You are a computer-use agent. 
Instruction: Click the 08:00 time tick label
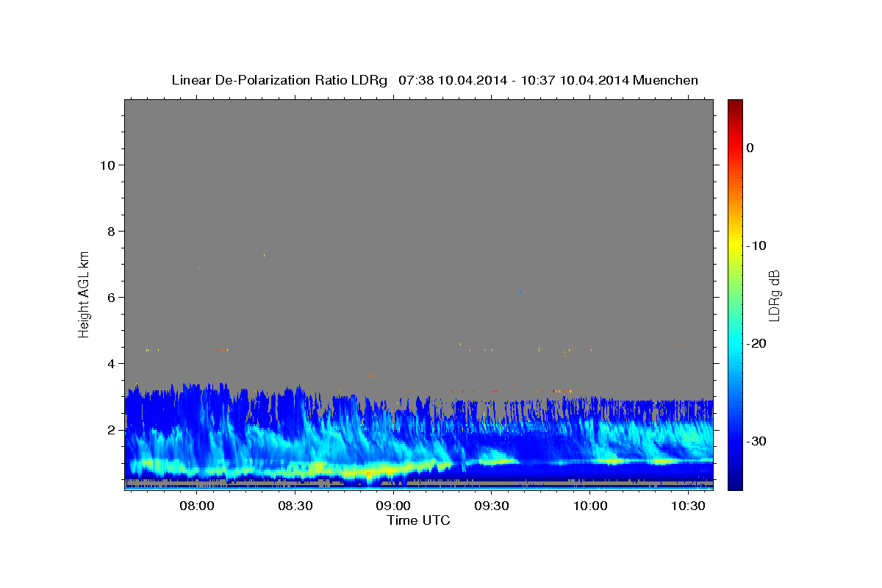tap(197, 506)
